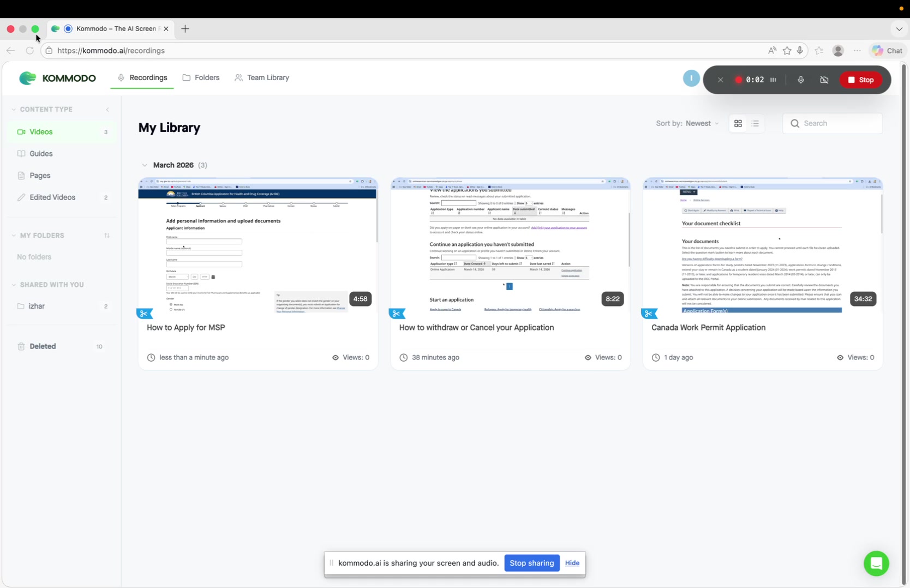Open the user profile avatar
Screen dimensions: 910x588
[x=691, y=79]
